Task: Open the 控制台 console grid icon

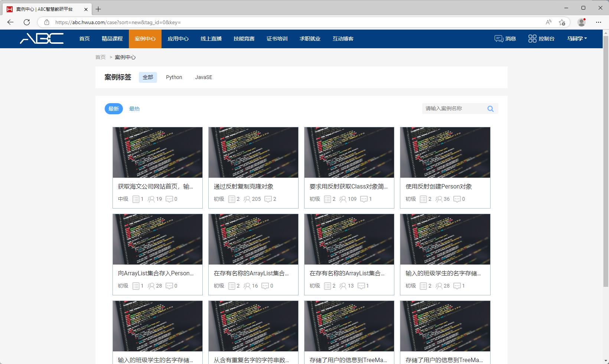Action: click(532, 39)
